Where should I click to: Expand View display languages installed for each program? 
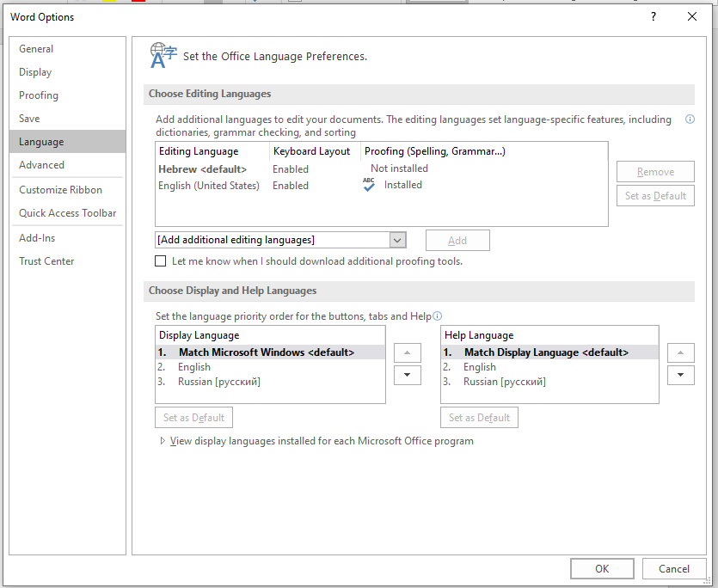[x=163, y=441]
